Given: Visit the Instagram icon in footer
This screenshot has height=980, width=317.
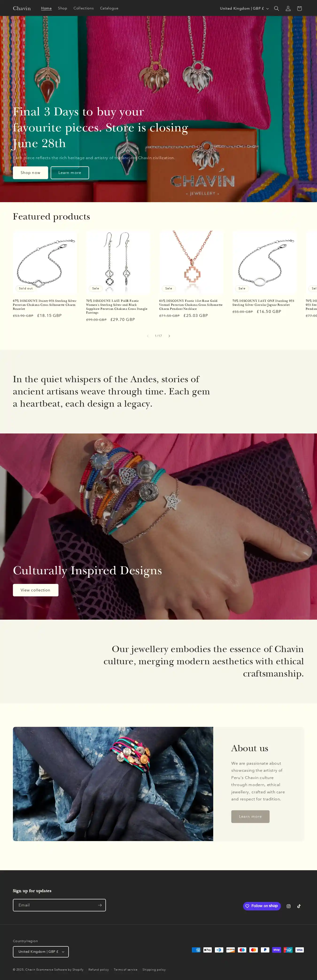Looking at the screenshot, I should pyautogui.click(x=289, y=906).
